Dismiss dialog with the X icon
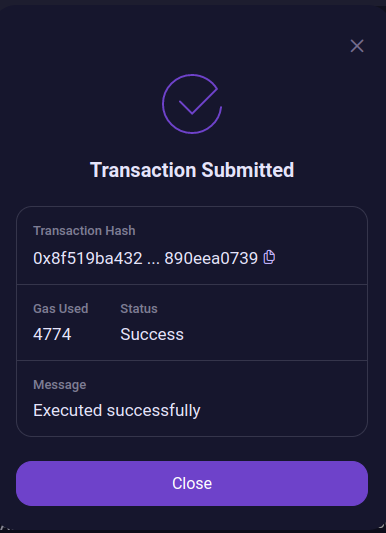386x533 pixels. point(357,46)
